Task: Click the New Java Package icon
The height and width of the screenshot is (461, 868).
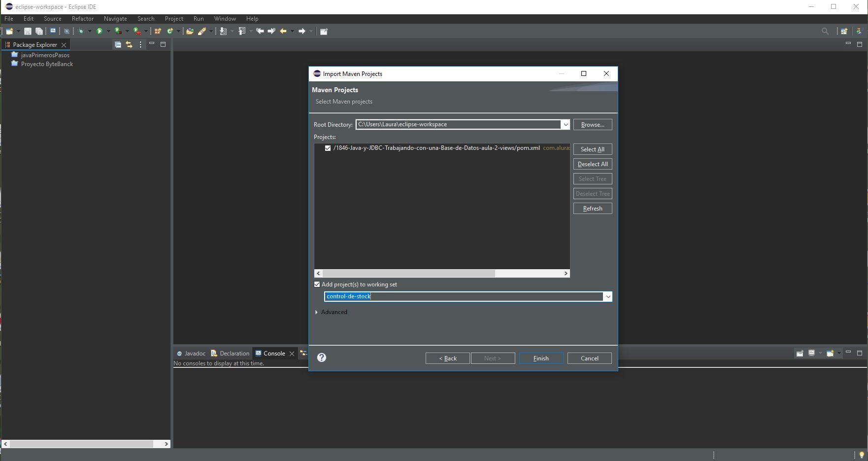Action: [x=158, y=31]
